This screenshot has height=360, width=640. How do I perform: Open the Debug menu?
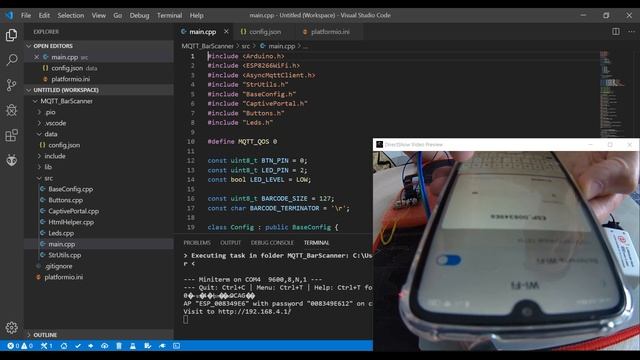click(x=140, y=16)
